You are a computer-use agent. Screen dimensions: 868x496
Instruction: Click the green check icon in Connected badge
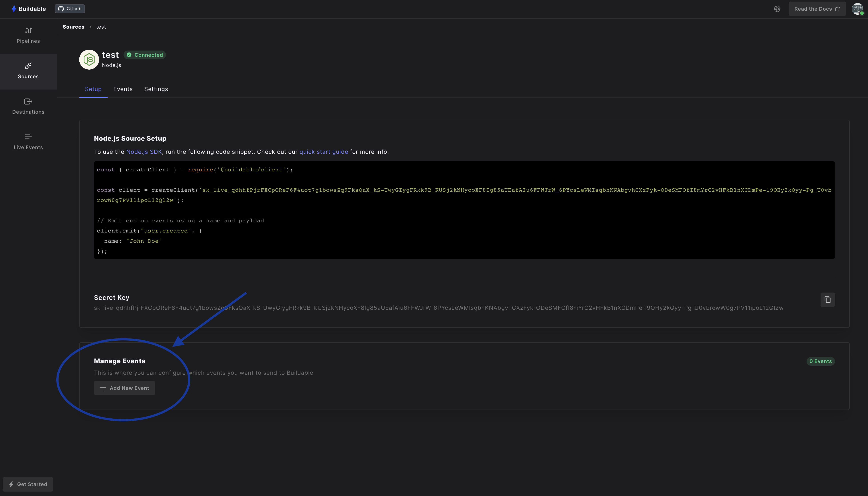point(129,55)
